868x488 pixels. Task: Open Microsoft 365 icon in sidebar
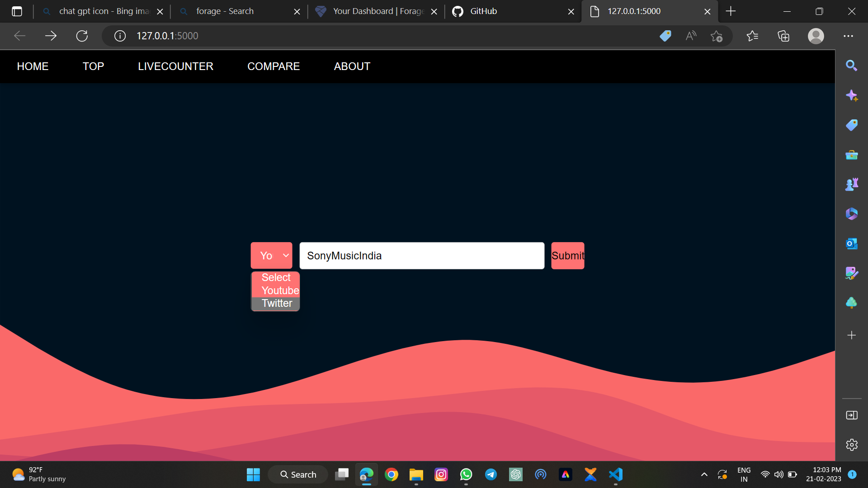(x=852, y=214)
